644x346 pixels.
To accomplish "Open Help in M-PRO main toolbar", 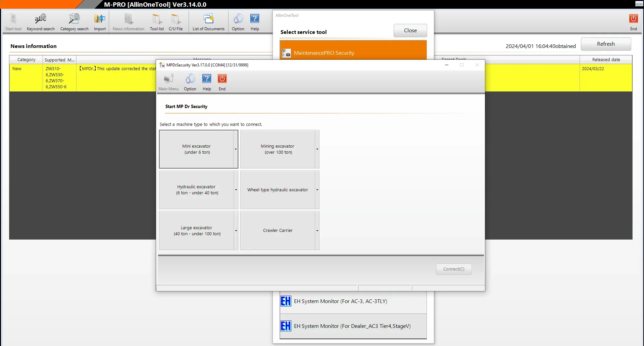I will coord(255,22).
